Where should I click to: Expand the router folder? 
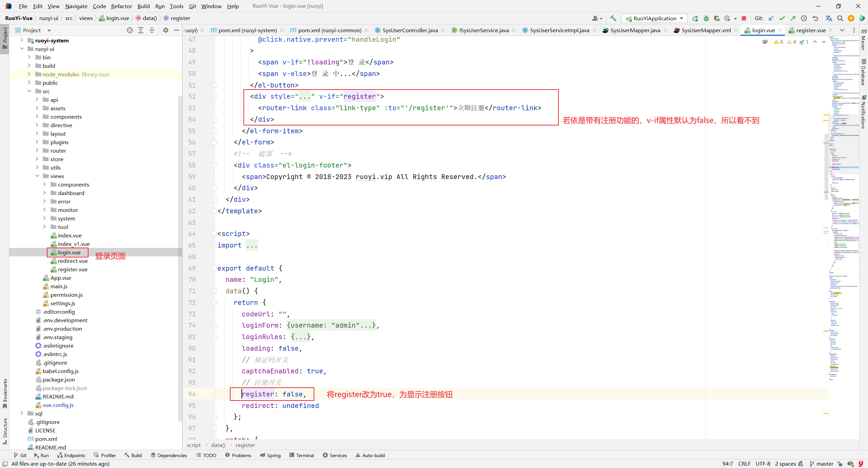tap(37, 151)
